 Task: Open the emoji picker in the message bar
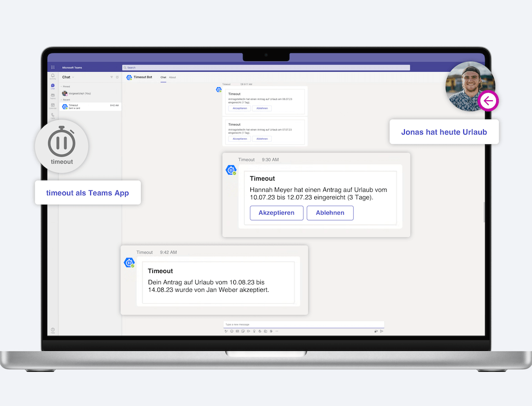coord(231,331)
